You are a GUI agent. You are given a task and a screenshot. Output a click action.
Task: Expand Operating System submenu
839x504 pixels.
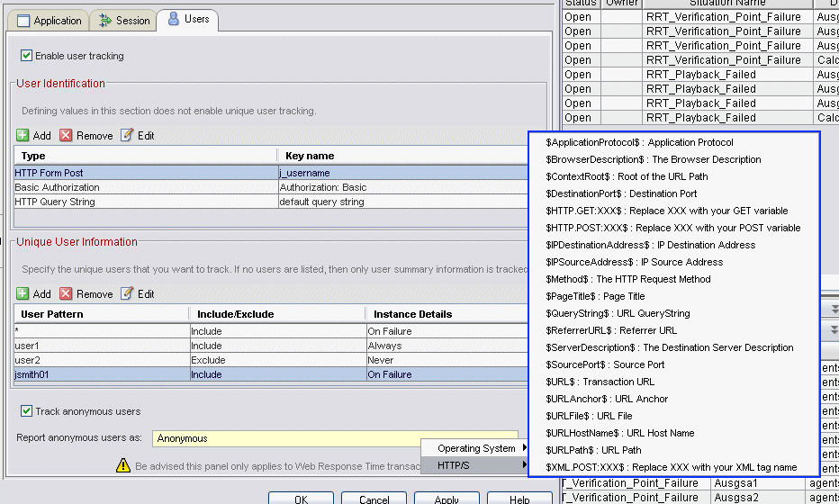[474, 448]
